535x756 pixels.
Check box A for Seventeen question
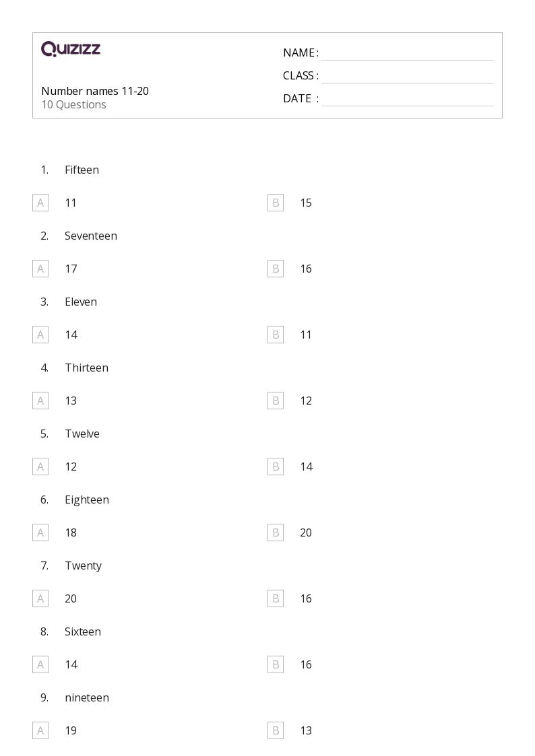point(40,269)
